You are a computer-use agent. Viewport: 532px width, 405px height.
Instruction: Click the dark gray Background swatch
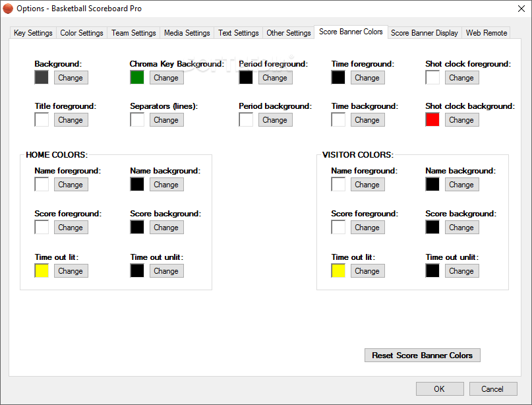[42, 77]
